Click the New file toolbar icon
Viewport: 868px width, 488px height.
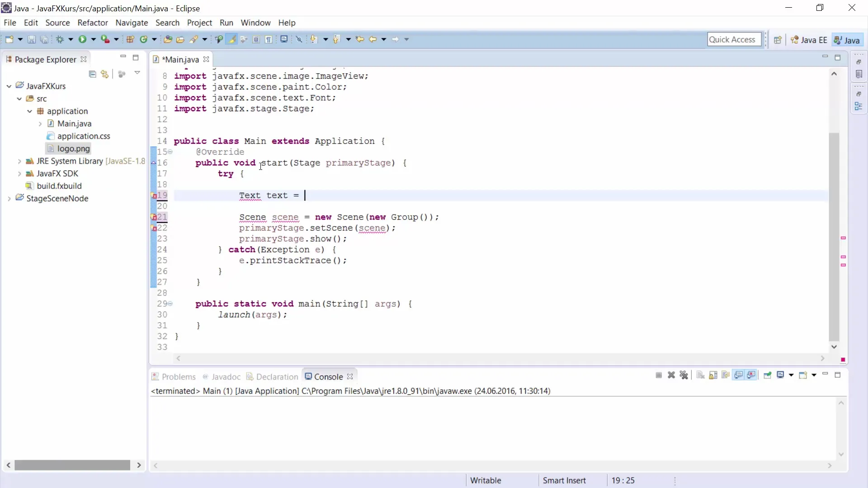[9, 39]
